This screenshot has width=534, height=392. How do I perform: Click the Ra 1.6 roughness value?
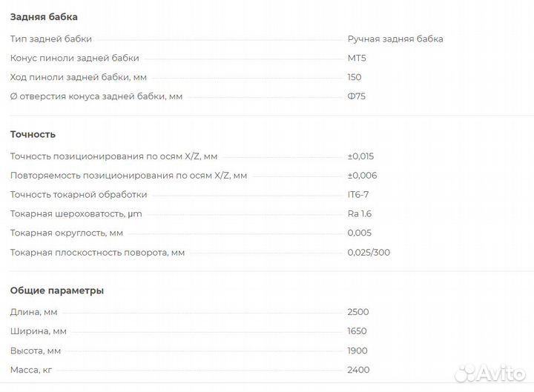click(359, 214)
